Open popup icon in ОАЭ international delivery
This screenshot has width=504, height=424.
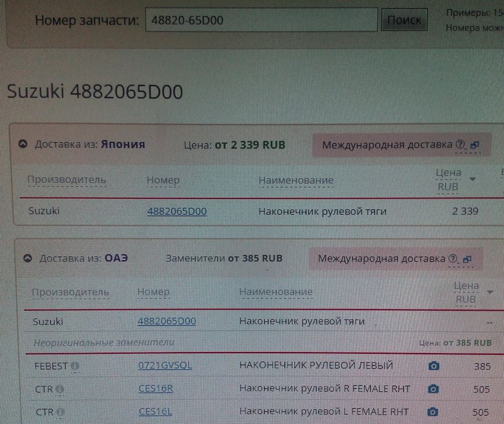pos(467,259)
